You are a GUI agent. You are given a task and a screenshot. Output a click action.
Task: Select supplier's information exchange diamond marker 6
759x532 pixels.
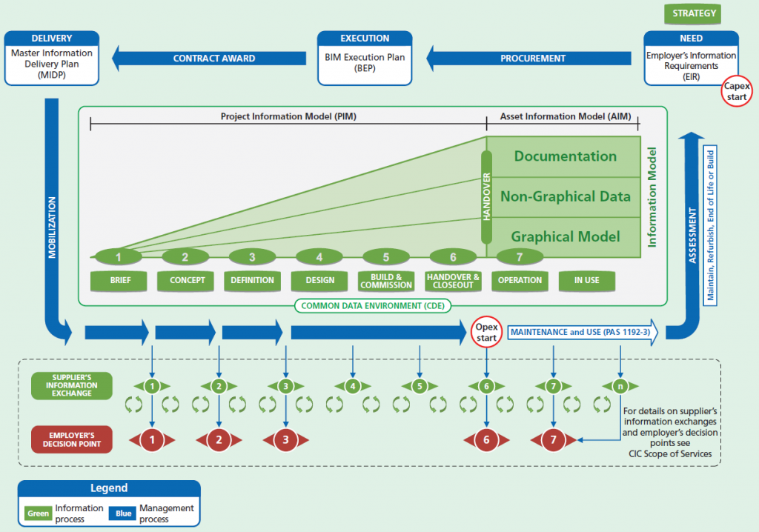[x=486, y=386]
